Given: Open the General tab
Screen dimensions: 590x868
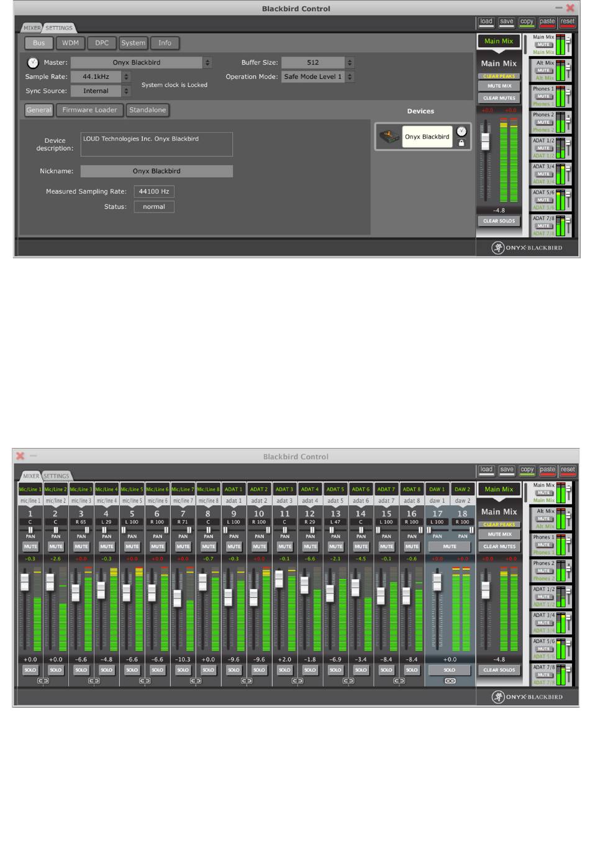Looking at the screenshot, I should (x=39, y=110).
